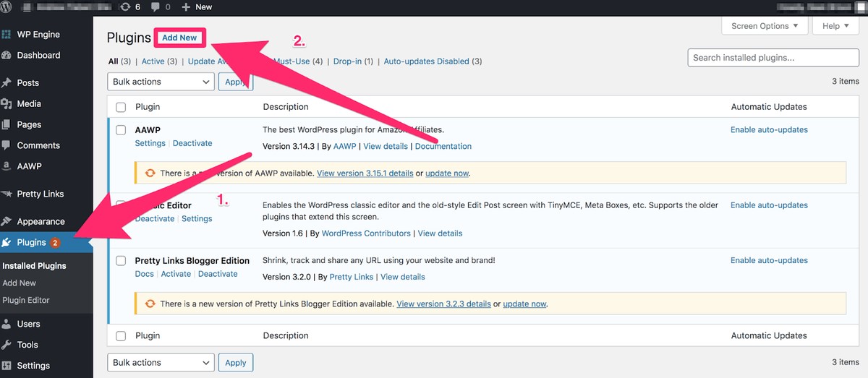Open WordPress Contributors author link
This screenshot has width=868, height=378.
point(366,233)
